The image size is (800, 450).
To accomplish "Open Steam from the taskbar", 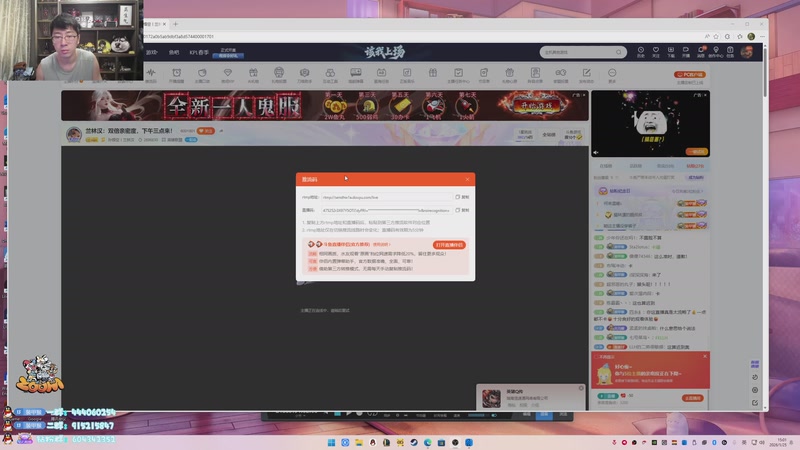I will (414, 442).
